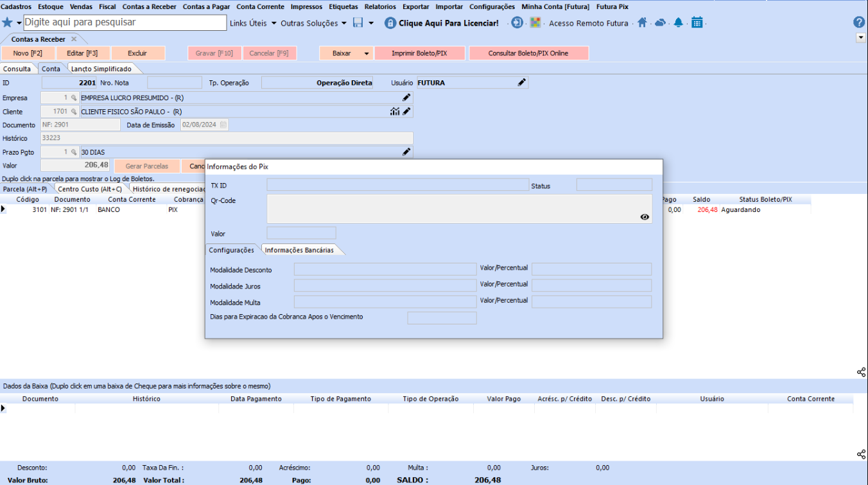Open client statistics chart icon

tap(395, 111)
